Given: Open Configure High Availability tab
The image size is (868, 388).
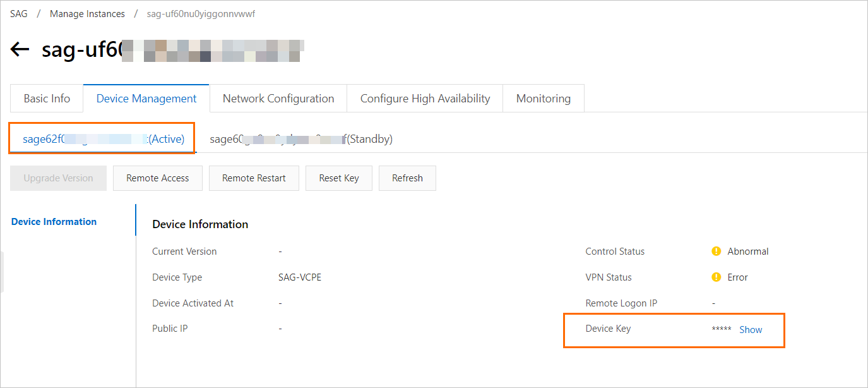Looking at the screenshot, I should [x=425, y=99].
